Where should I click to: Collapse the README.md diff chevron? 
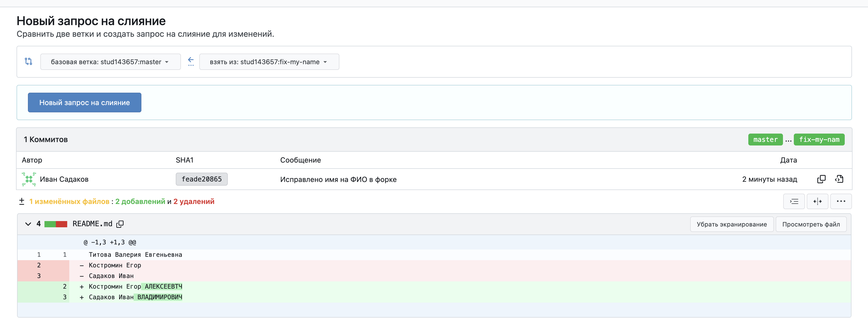click(x=28, y=224)
